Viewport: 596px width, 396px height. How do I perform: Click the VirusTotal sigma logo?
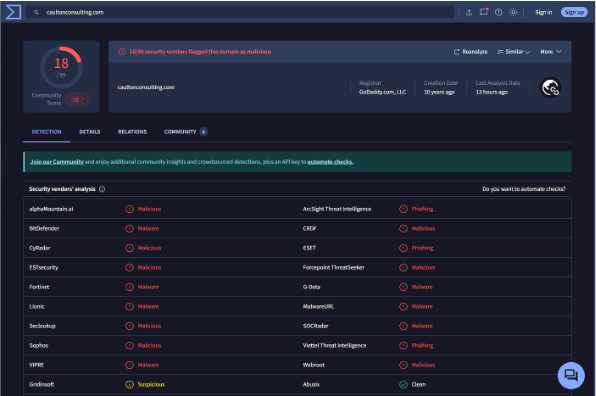pyautogui.click(x=13, y=12)
